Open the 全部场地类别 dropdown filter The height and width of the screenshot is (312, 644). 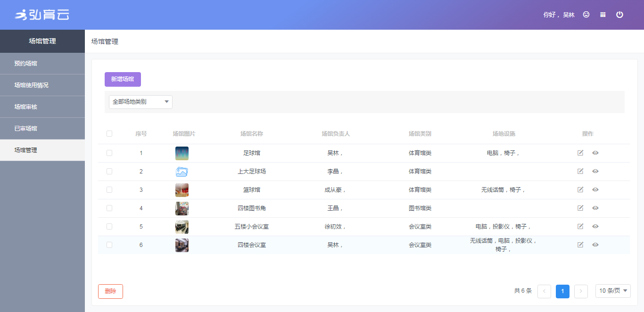(140, 102)
